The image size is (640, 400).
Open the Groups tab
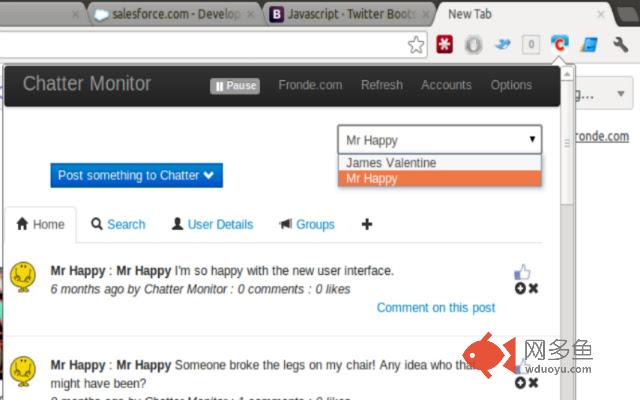307,224
